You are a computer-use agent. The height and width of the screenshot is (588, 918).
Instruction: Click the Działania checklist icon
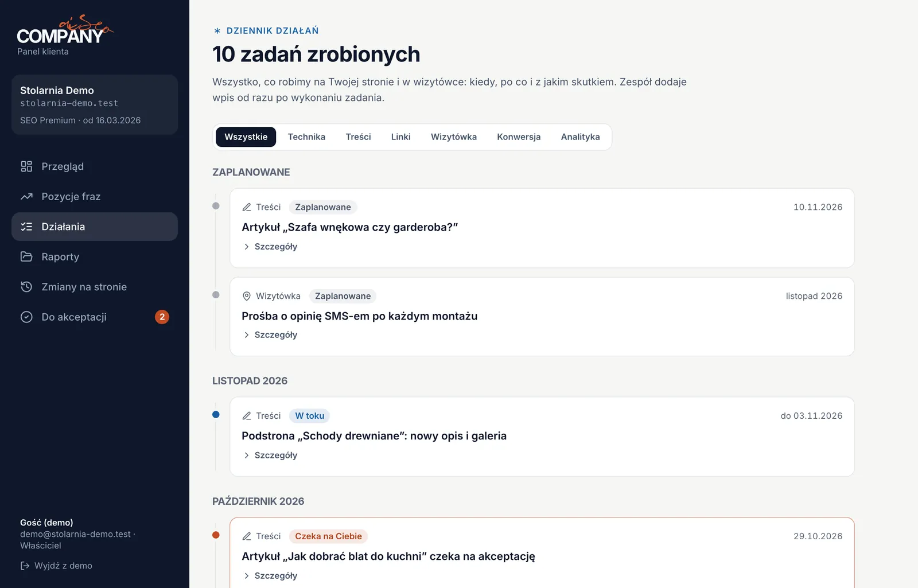(x=26, y=227)
